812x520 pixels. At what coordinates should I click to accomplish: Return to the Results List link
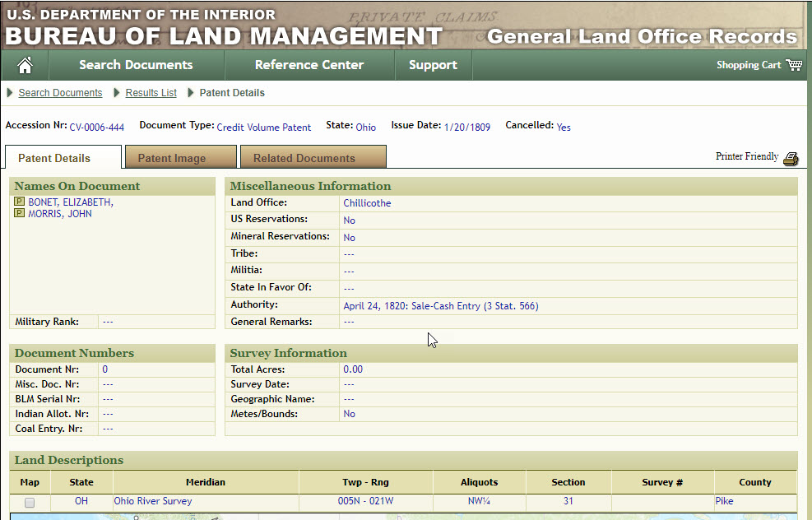(x=151, y=93)
